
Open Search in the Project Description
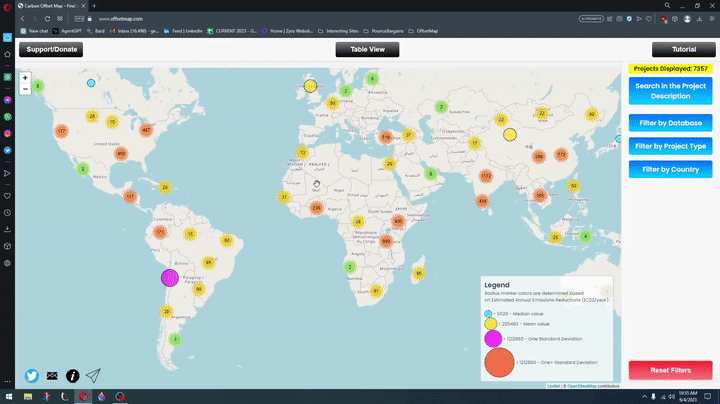670,91
